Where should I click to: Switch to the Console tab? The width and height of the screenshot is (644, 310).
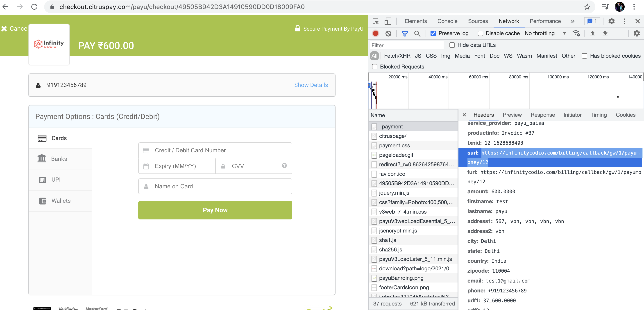coord(447,21)
